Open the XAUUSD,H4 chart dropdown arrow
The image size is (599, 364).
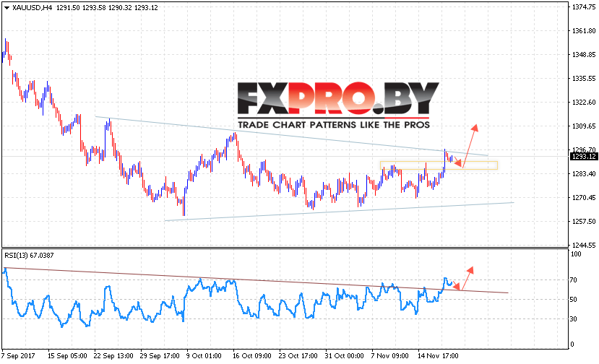[x=7, y=8]
